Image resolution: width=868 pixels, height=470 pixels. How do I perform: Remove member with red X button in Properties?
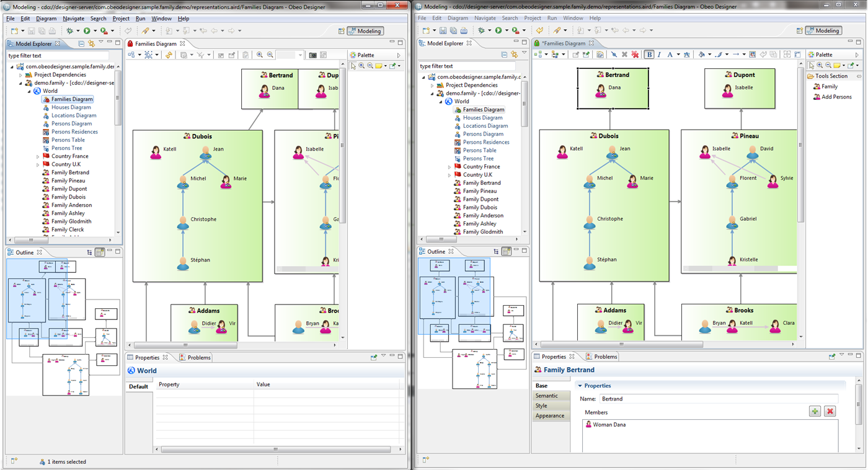coord(830,412)
